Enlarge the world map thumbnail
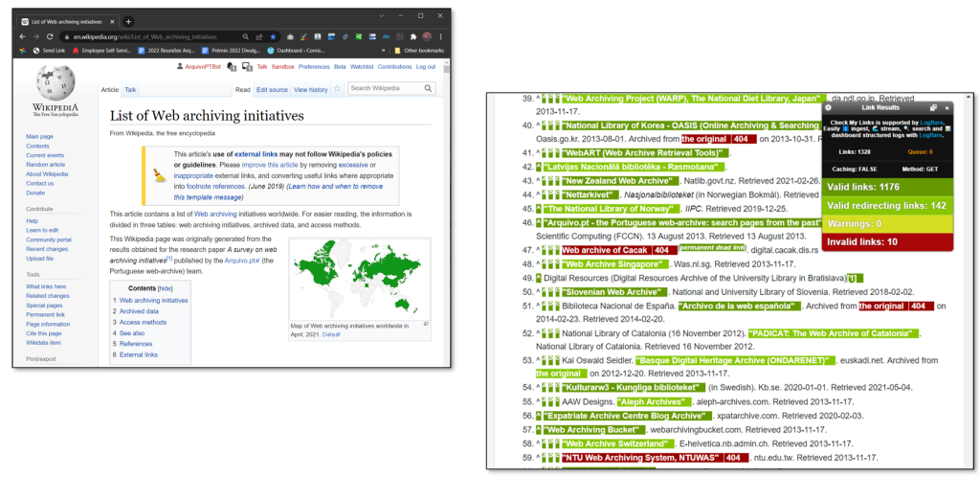980x477 pixels. pyautogui.click(x=426, y=324)
